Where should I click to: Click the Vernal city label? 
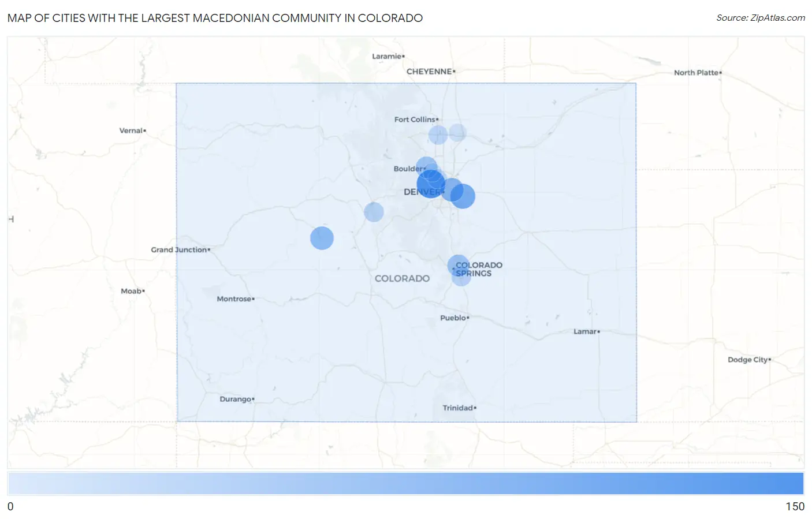point(131,130)
